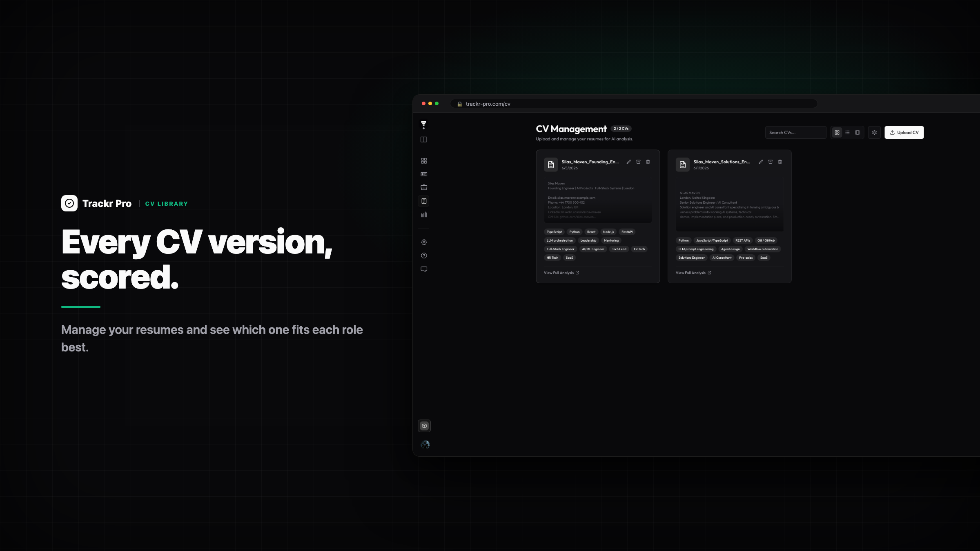Open the help question mark icon
The width and height of the screenshot is (980, 551).
point(424,256)
